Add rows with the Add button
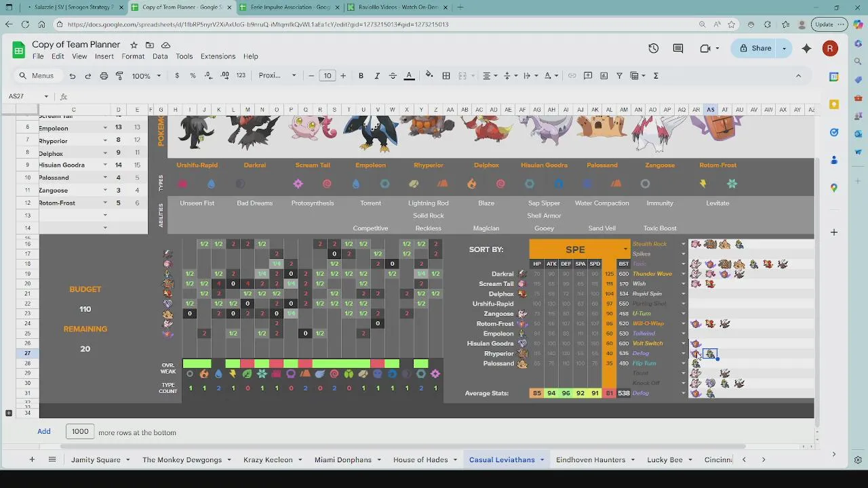The width and height of the screenshot is (868, 488). pos(44,431)
